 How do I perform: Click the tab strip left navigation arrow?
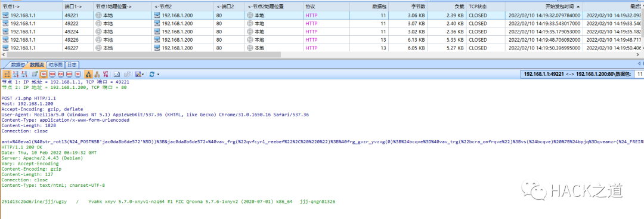coord(639,64)
